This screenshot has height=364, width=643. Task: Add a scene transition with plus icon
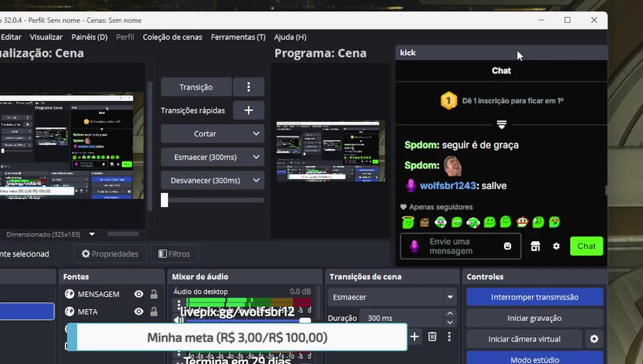click(415, 337)
